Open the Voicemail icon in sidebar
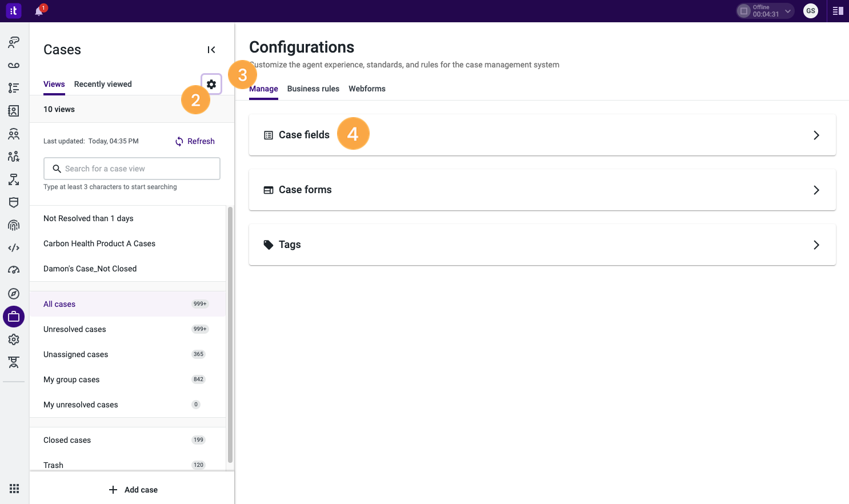 14,65
